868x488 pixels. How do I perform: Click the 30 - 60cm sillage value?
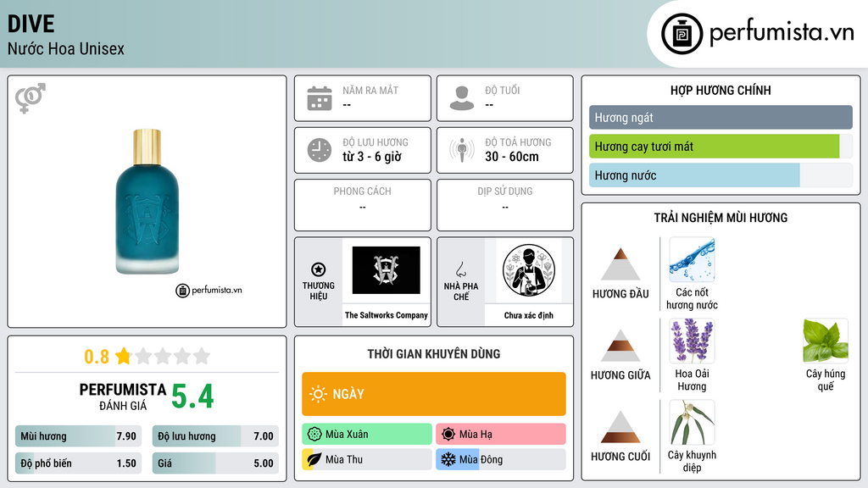(x=512, y=157)
